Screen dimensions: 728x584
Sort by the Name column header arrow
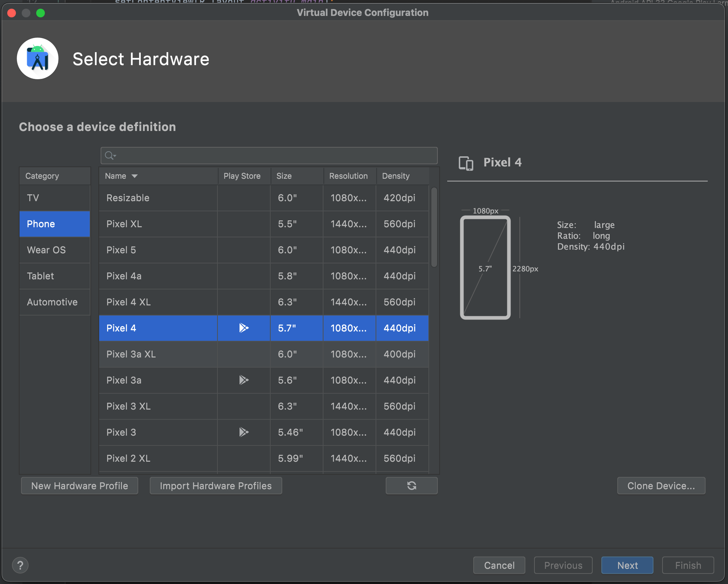click(x=135, y=176)
